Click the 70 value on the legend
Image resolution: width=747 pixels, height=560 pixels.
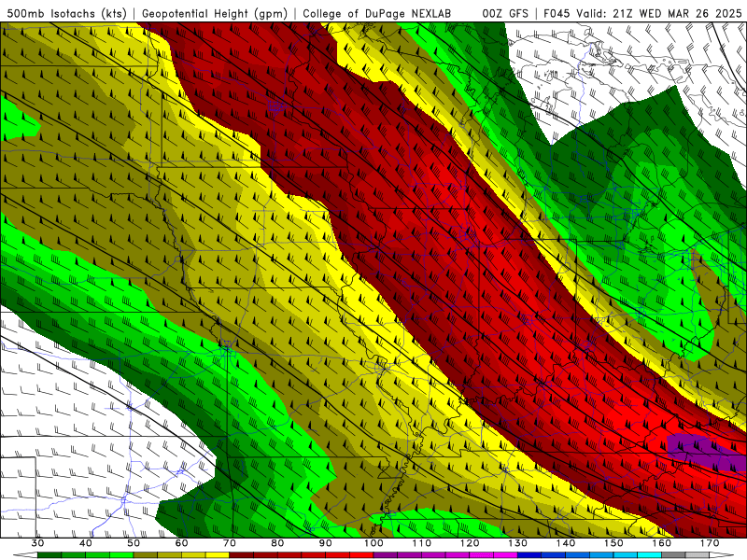[230, 543]
